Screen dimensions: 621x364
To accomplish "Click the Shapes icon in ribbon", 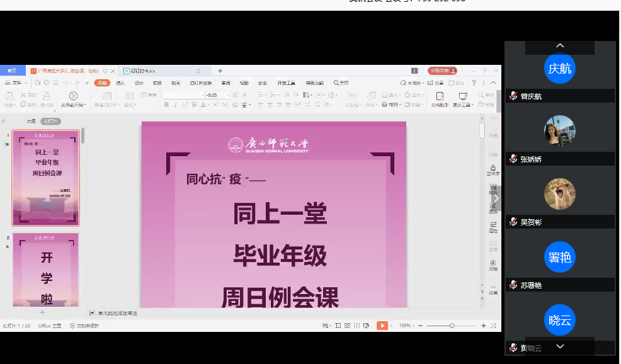I will (371, 96).
